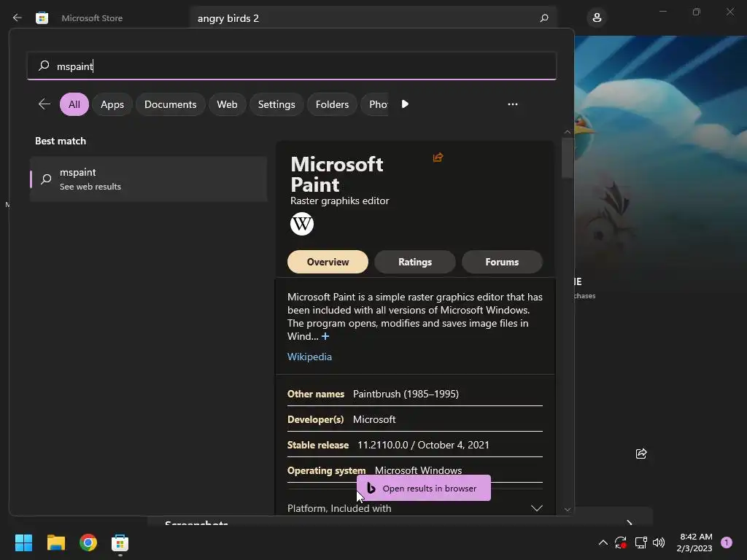The image size is (747, 560).
Task: Select the Web filter
Action: click(x=228, y=104)
